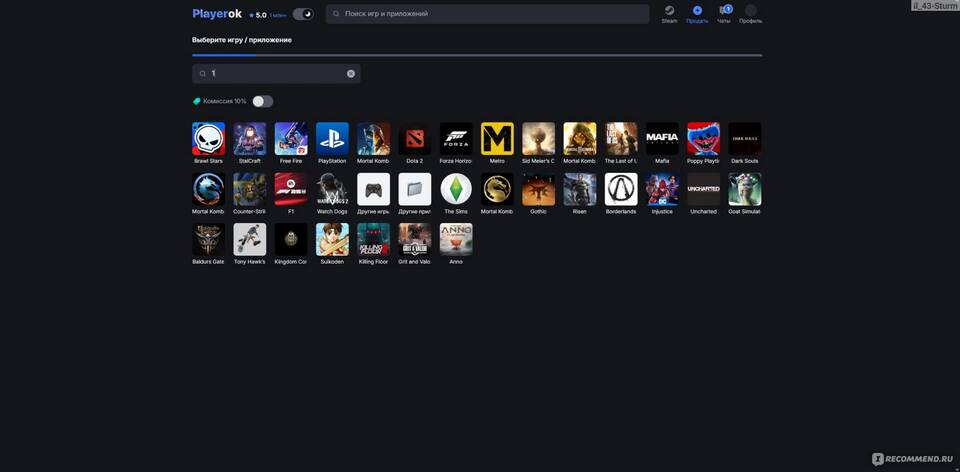This screenshot has height=472, width=960.
Task: Open The Sims category icon
Action: (x=456, y=189)
